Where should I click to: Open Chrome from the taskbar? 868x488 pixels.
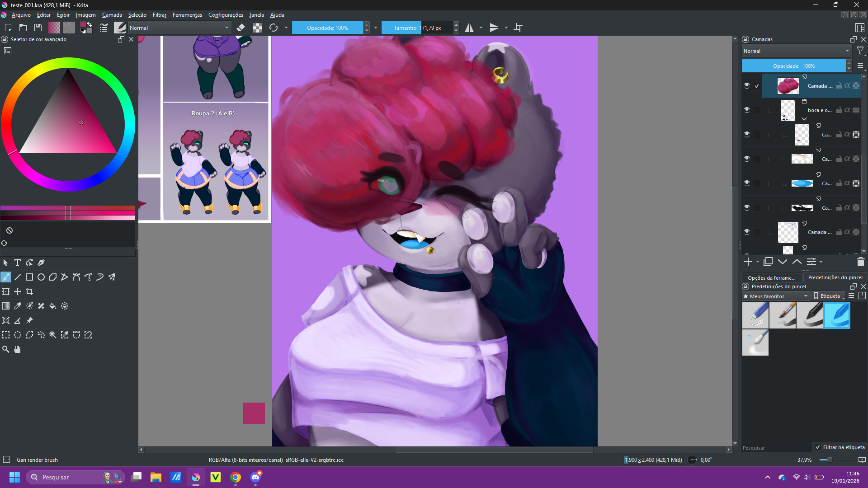click(236, 477)
